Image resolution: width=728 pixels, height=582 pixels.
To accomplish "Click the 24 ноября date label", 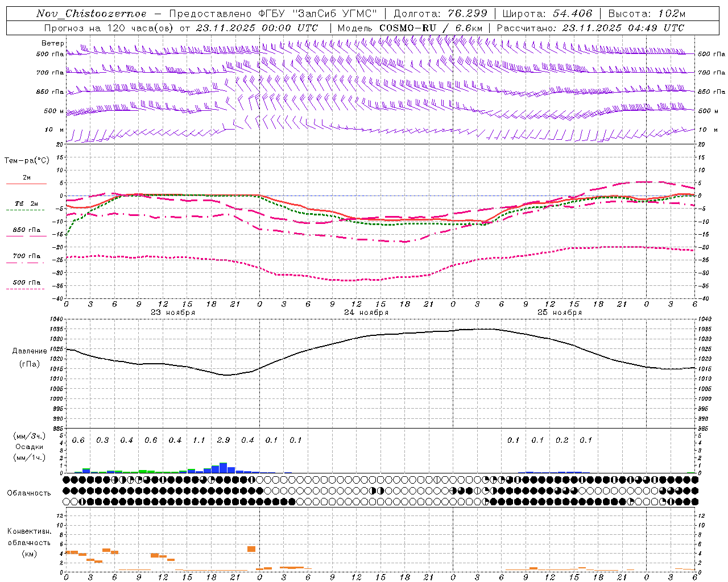I will [366, 313].
